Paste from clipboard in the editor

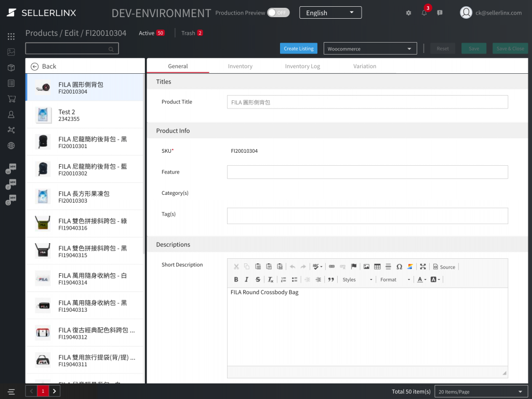[258, 267]
